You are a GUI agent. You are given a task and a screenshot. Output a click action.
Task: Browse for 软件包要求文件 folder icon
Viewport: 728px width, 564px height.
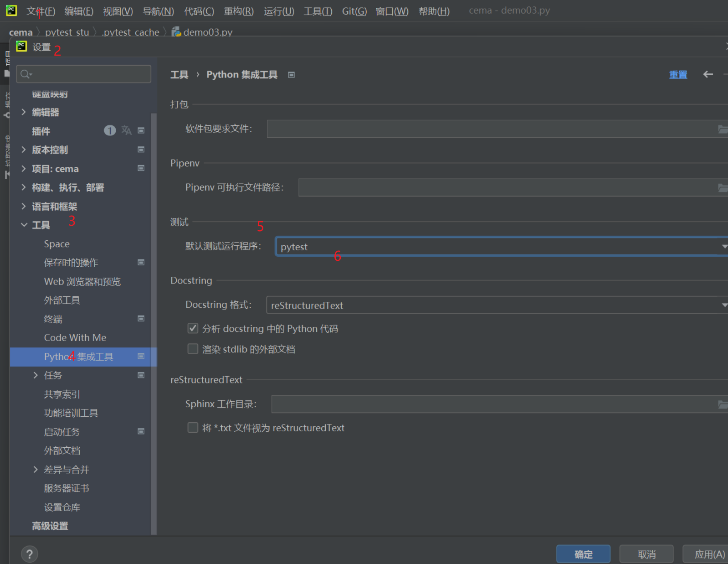pos(723,129)
